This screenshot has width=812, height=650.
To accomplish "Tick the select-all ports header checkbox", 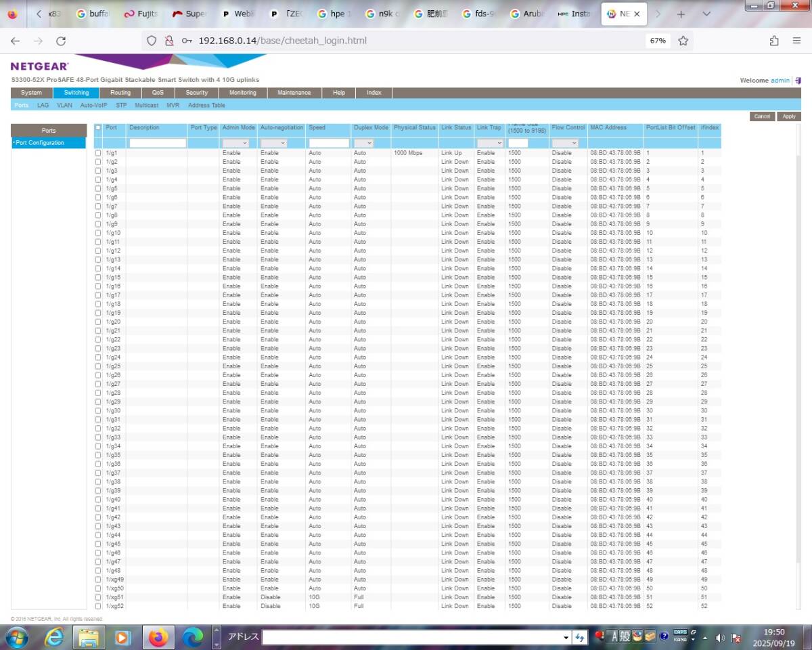I will pos(98,128).
